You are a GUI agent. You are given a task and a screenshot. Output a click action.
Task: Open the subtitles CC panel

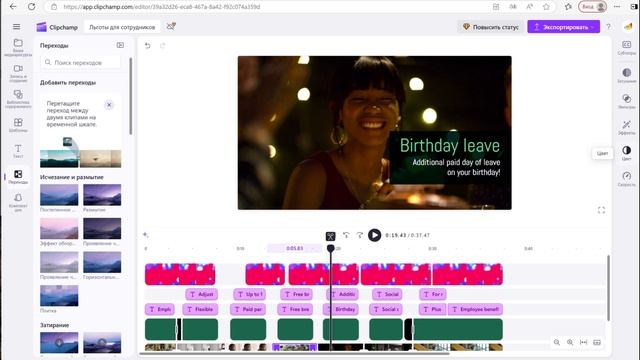point(627,47)
